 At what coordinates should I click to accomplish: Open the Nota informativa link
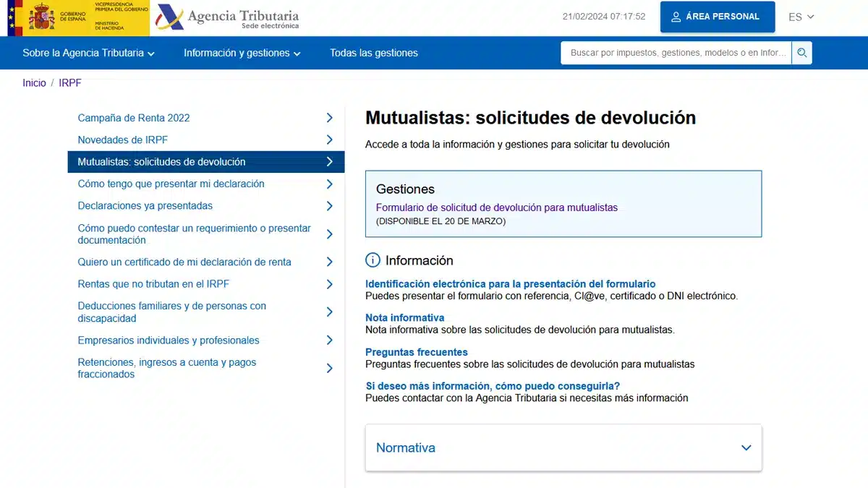pos(405,317)
